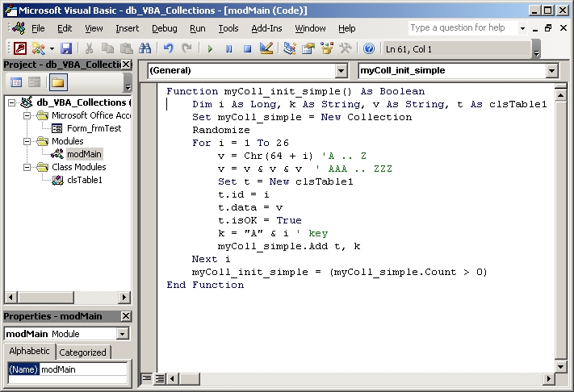Screen dimensions: 574x392
Task: Select clsTable1 class module in tree
Action: click(85, 180)
